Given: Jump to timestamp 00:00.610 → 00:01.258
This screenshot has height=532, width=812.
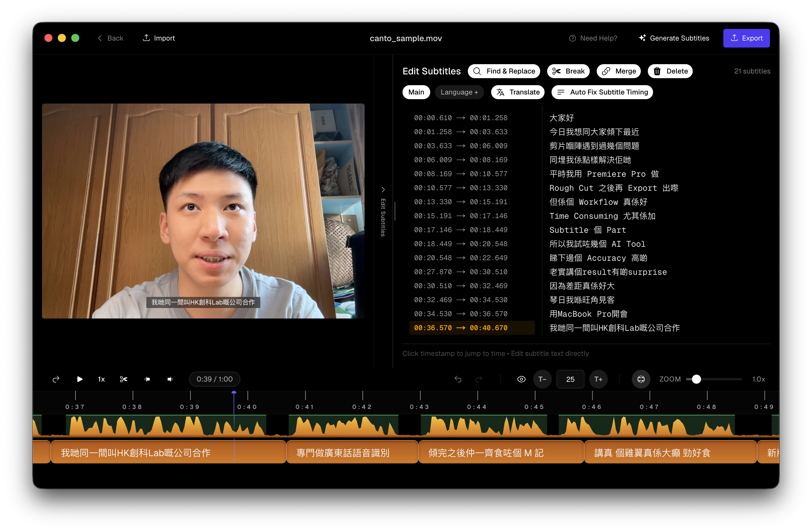Looking at the screenshot, I should tap(461, 118).
